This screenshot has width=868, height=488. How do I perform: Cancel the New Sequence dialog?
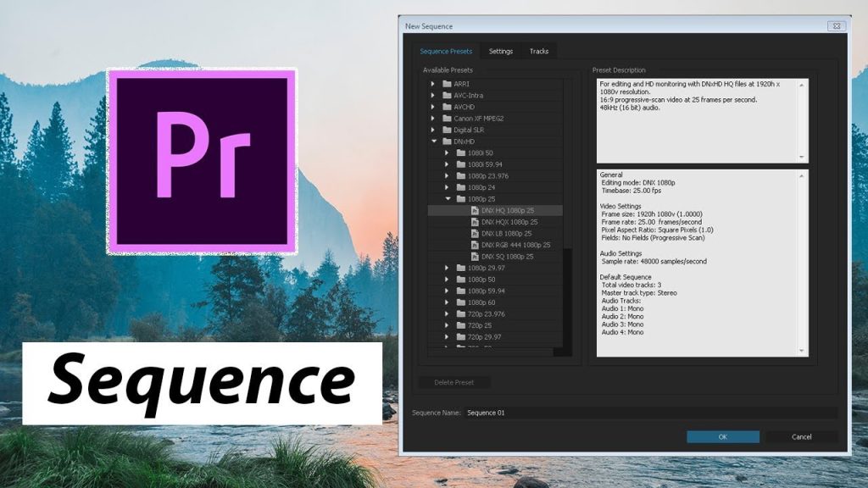[801, 437]
